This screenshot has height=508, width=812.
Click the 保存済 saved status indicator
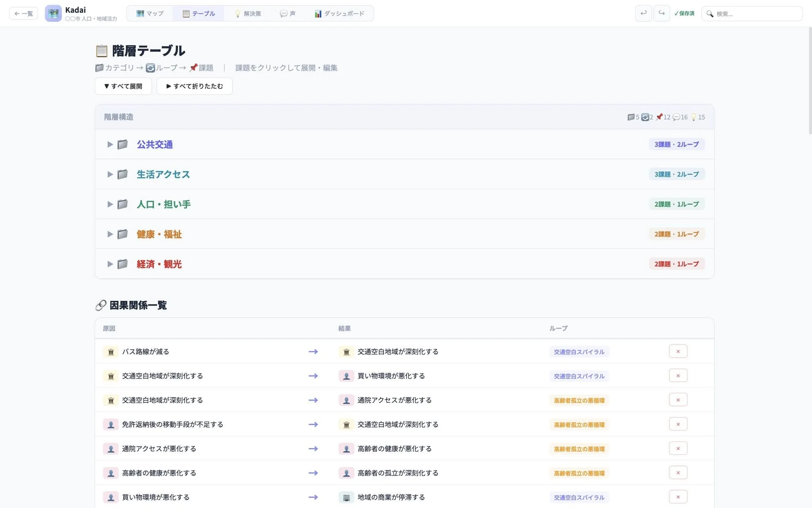684,13
